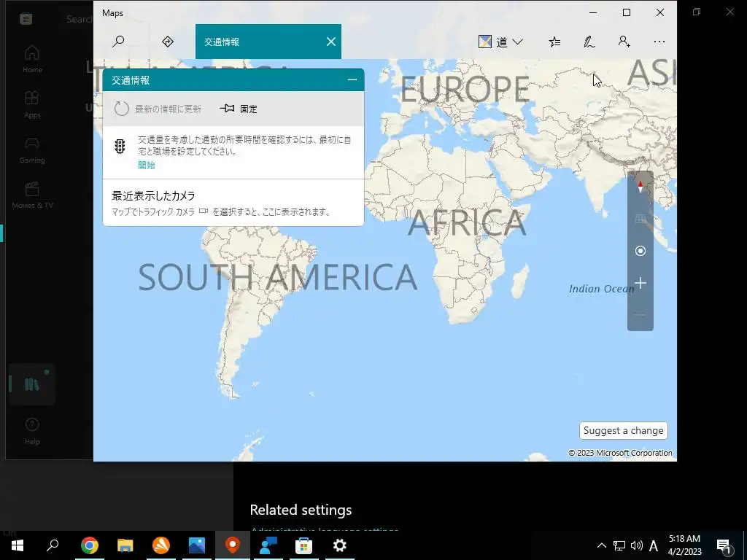Viewport: 747px width, 560px height.
Task: Click the compass north arrow
Action: (x=640, y=186)
